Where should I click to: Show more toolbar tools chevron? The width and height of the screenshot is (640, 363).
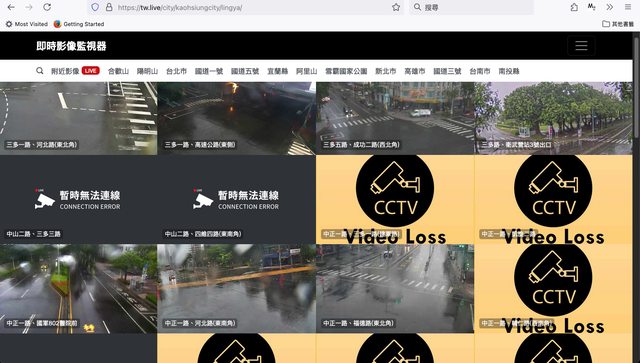609,7
